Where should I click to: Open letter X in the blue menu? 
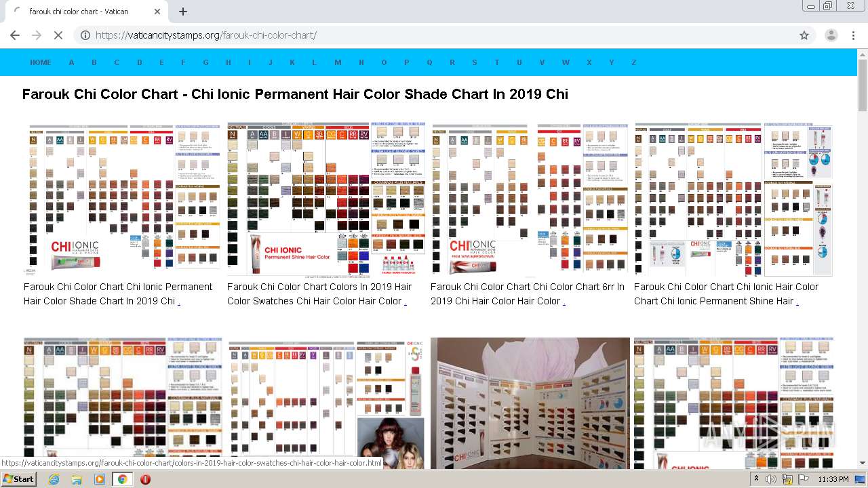click(x=589, y=62)
